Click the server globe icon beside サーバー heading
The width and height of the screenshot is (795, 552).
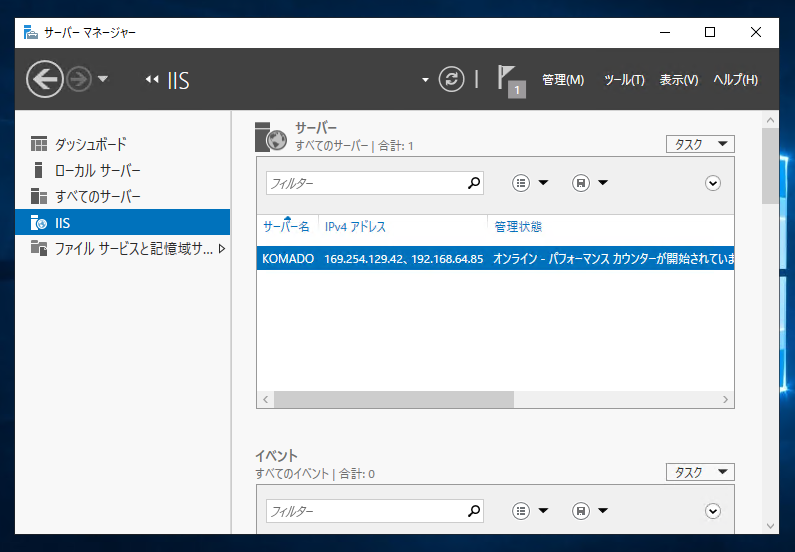pyautogui.click(x=271, y=137)
